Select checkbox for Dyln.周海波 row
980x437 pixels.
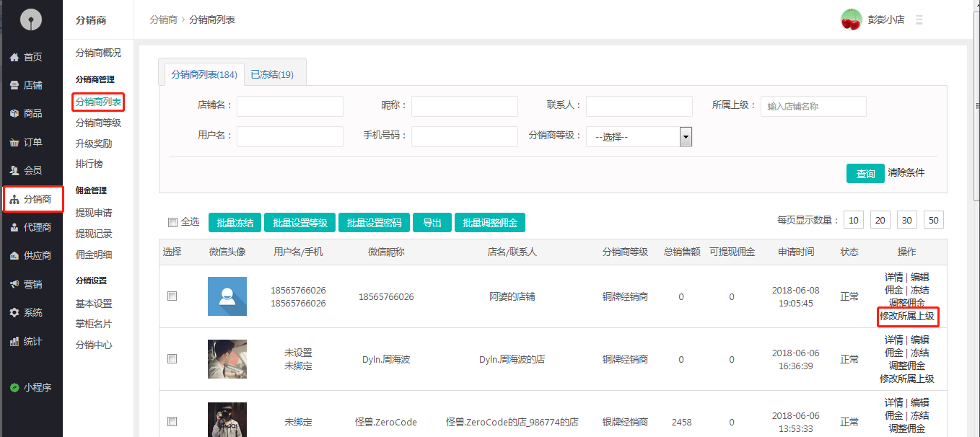tap(172, 358)
